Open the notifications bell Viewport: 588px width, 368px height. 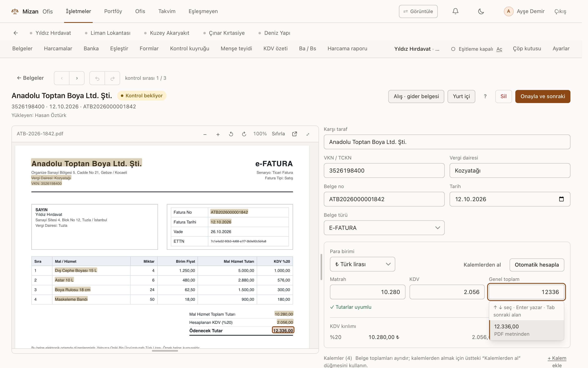tap(455, 11)
